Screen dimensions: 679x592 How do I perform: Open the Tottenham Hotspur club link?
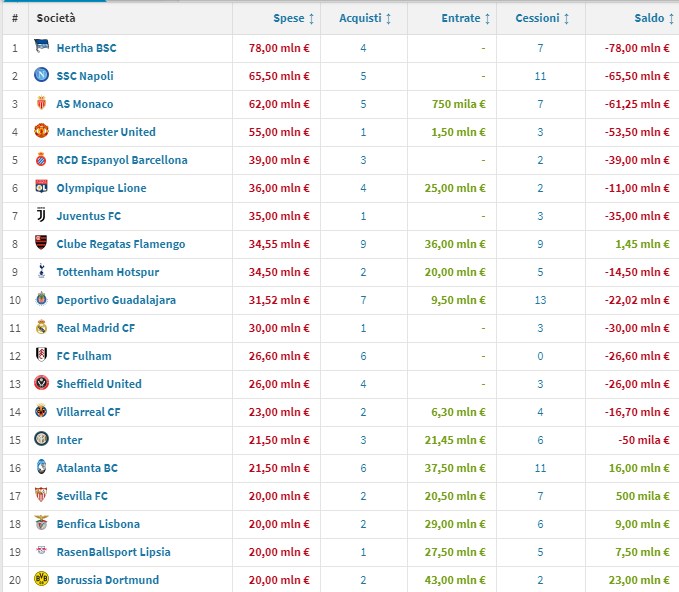pyautogui.click(x=107, y=272)
